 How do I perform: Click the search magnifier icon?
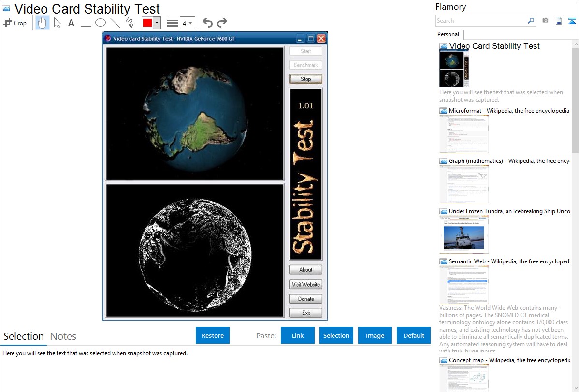(x=531, y=21)
